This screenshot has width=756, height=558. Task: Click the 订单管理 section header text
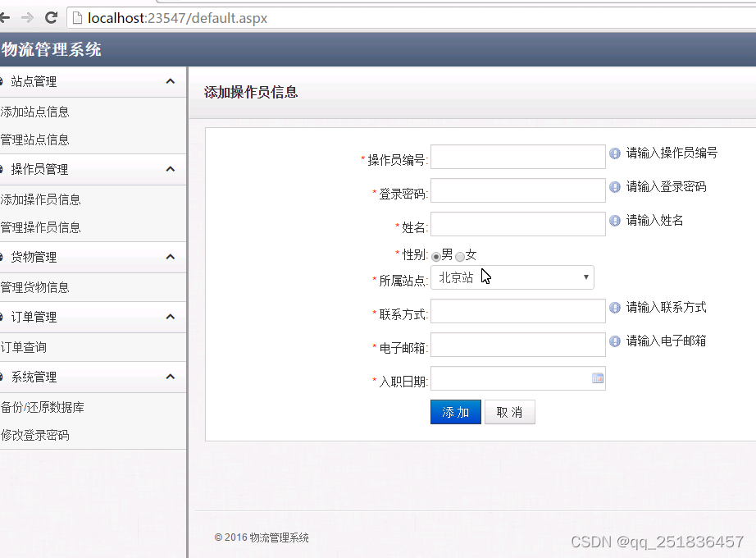34,317
